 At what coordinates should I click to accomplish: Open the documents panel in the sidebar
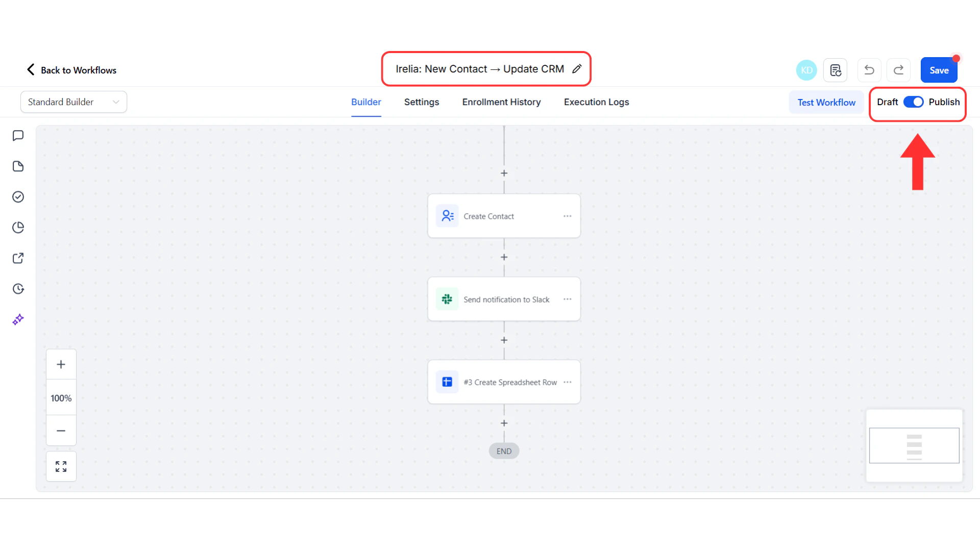pyautogui.click(x=18, y=166)
